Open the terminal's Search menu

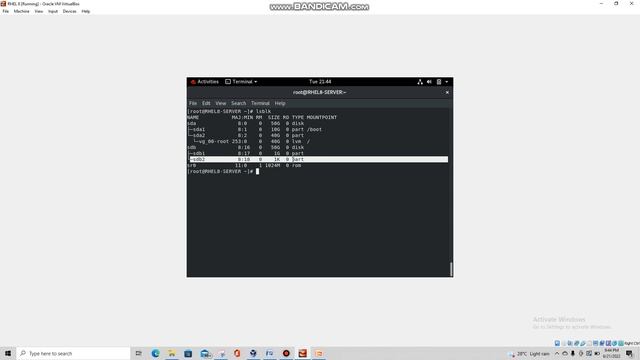[239, 103]
